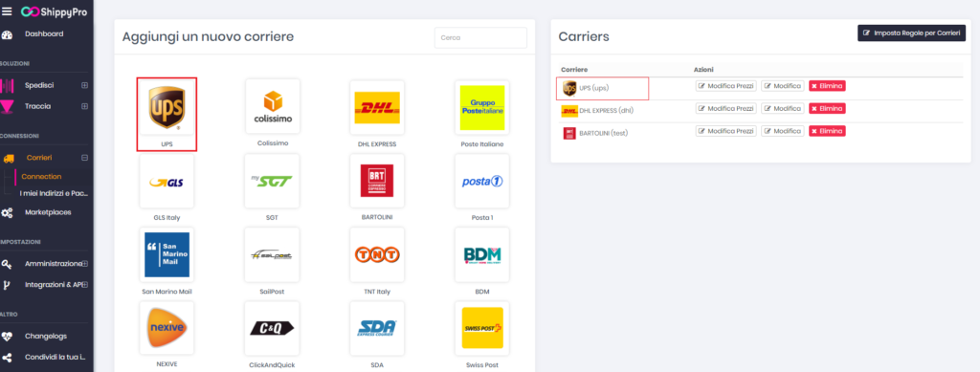
Task: Open I miei Indirizzi sidebar link
Action: tap(54, 193)
